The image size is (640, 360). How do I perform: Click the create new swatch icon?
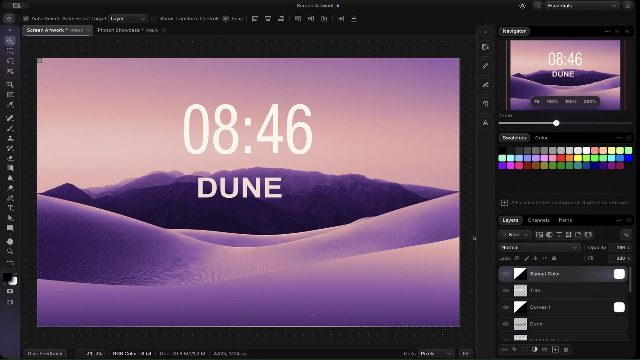coord(504,202)
